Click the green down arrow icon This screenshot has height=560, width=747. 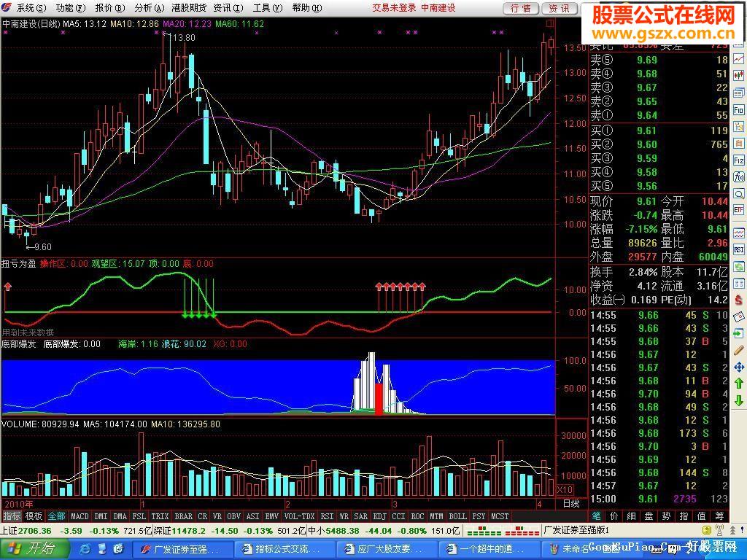(x=738, y=400)
